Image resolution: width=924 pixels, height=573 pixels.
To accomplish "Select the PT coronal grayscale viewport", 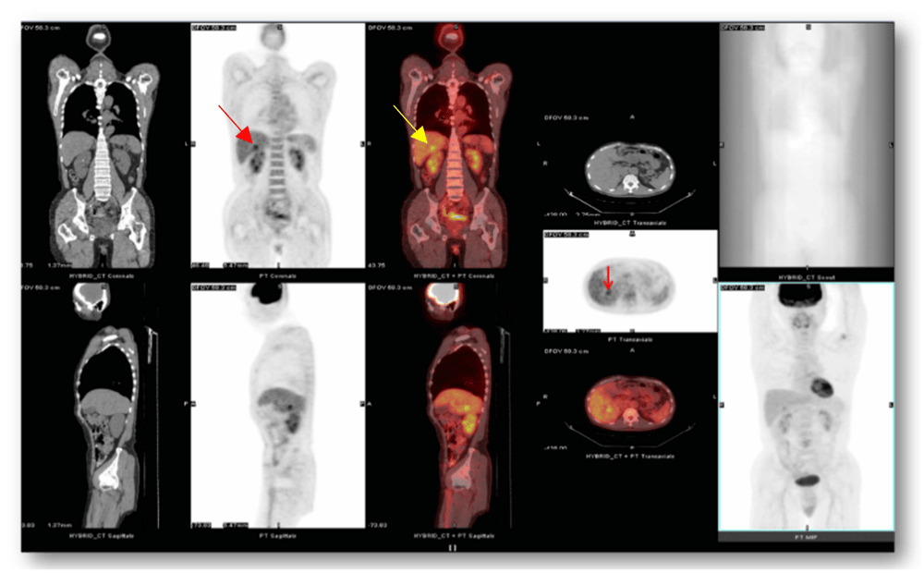I will pos(277,148).
